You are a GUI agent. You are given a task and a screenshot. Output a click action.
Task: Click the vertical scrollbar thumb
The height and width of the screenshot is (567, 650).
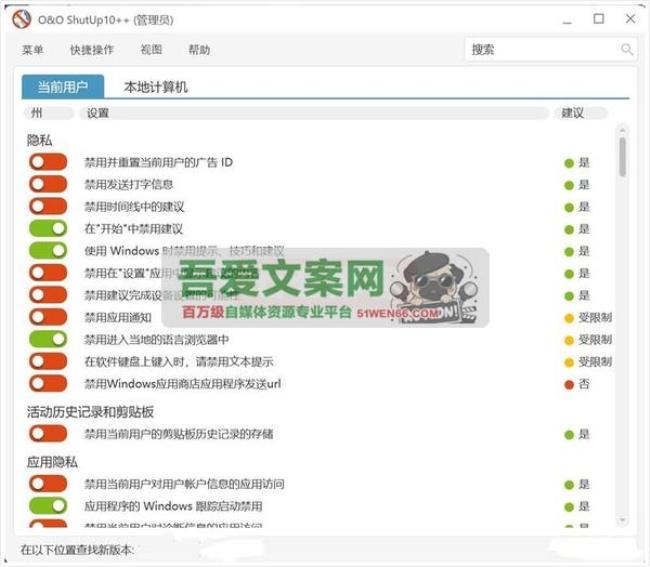tap(622, 158)
